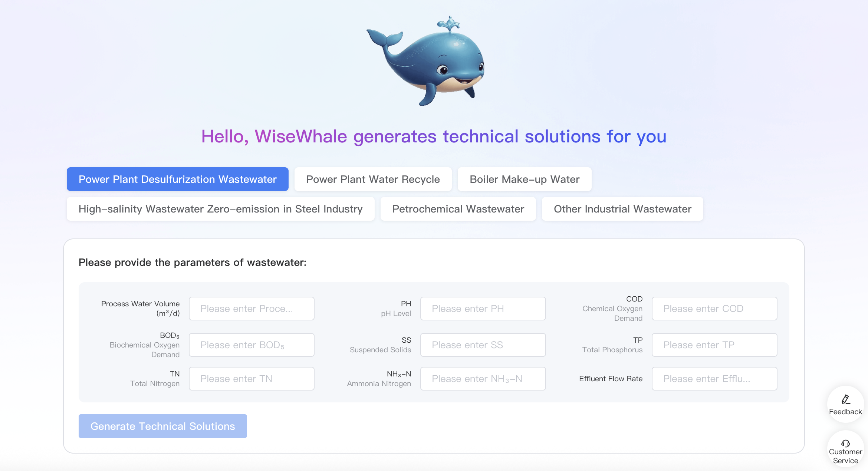Click the TP Total Phosphorus field
This screenshot has height=471, width=868.
coord(714,345)
